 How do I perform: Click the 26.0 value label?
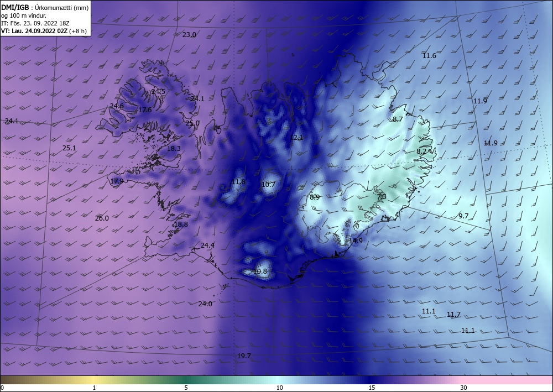102,218
